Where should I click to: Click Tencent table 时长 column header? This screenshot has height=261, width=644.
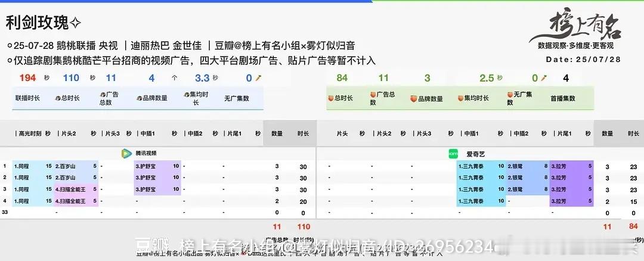pyautogui.click(x=303, y=133)
